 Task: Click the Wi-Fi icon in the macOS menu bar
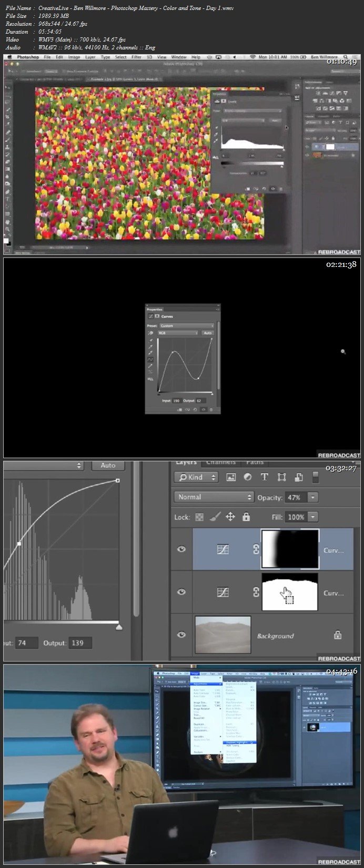pos(252,57)
